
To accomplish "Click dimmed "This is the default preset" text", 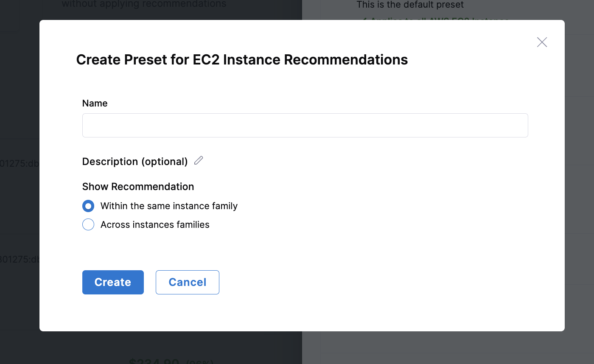I will 410,5.
